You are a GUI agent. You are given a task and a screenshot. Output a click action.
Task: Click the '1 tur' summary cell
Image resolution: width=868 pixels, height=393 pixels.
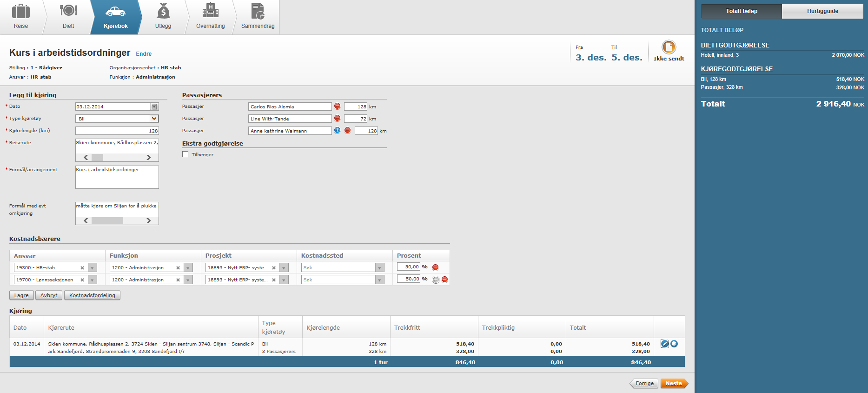click(x=380, y=362)
